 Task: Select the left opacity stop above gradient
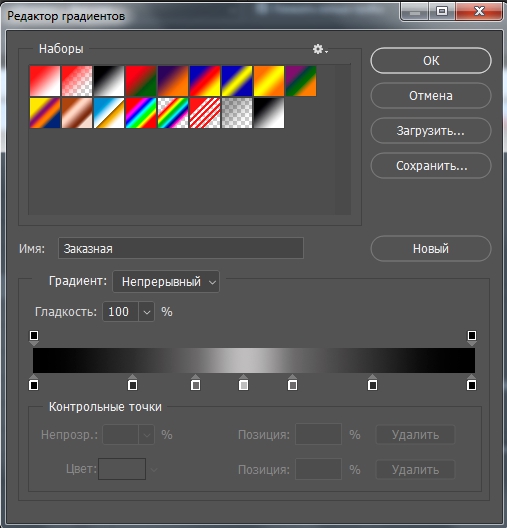(34, 337)
